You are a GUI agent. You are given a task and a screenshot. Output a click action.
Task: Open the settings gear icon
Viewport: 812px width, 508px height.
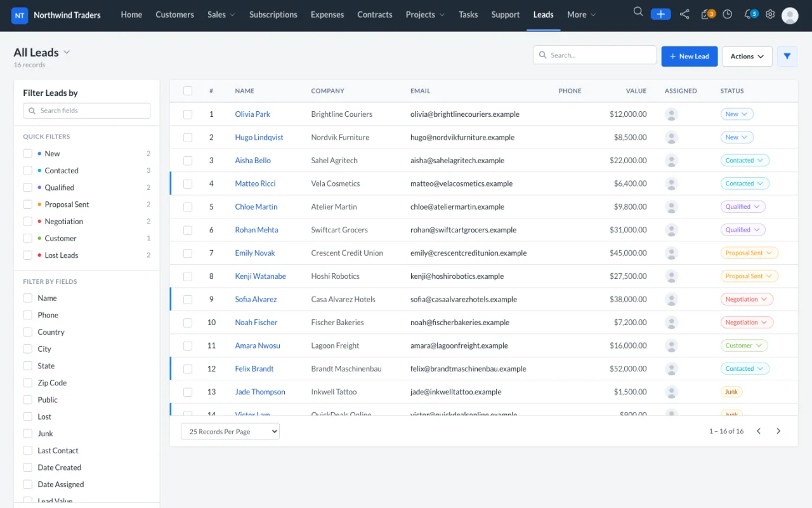pos(770,14)
